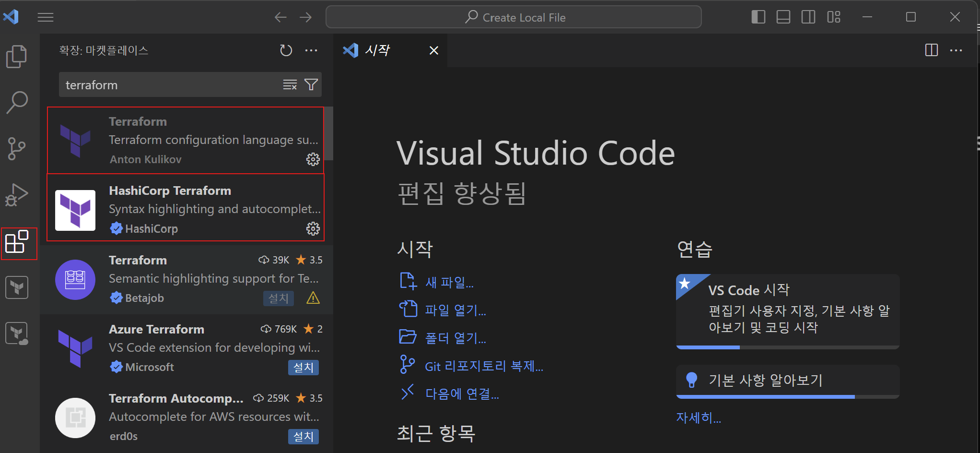Close the 시작 tab
Image resolution: width=980 pixels, height=453 pixels.
434,50
